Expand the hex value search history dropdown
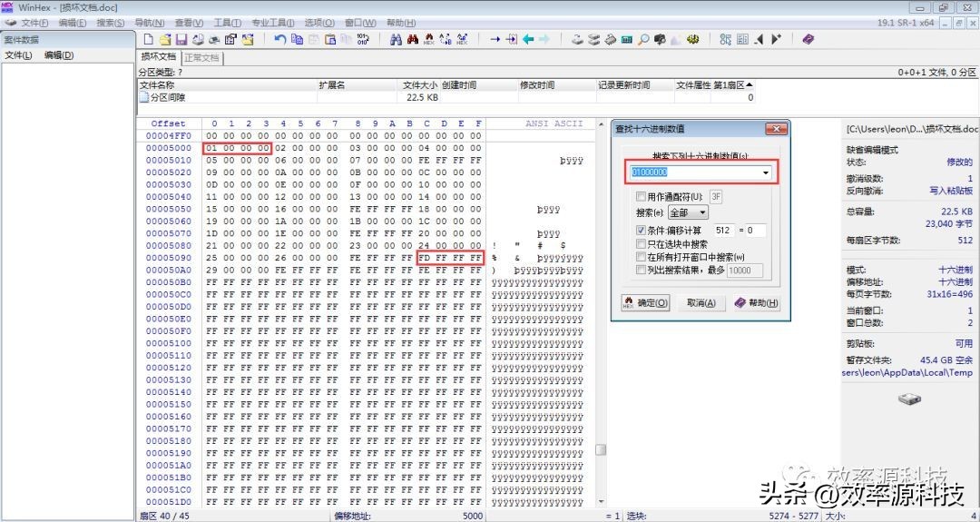Viewport: 980px width, 522px height. pos(766,172)
